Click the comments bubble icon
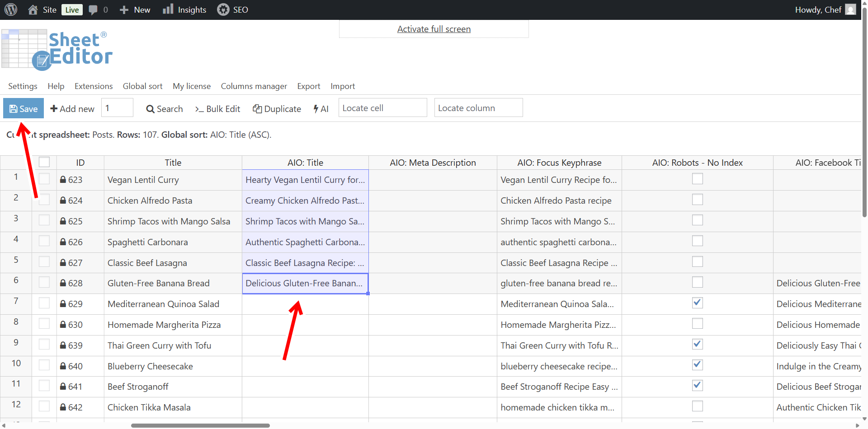This screenshot has width=868, height=429. (93, 9)
